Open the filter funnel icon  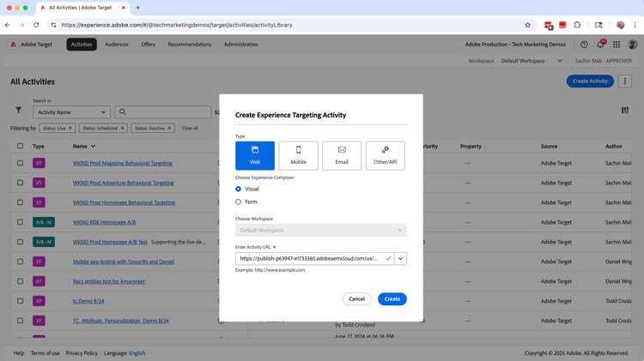18,111
